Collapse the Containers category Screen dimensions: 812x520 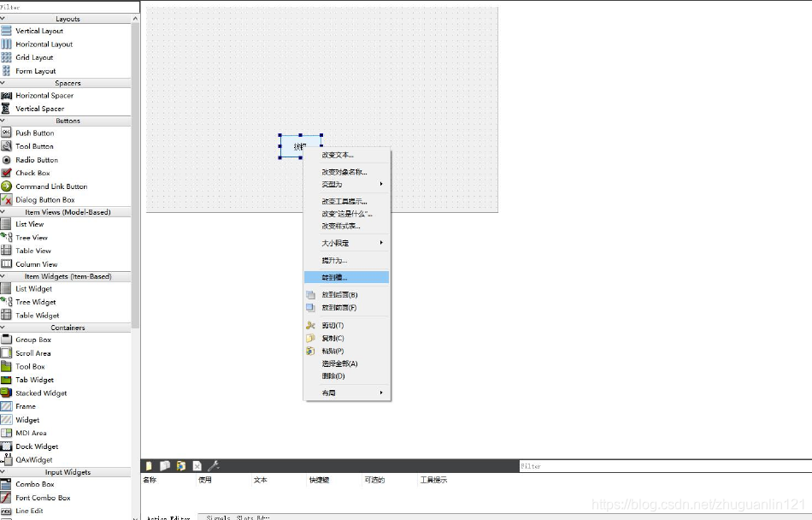(3, 328)
